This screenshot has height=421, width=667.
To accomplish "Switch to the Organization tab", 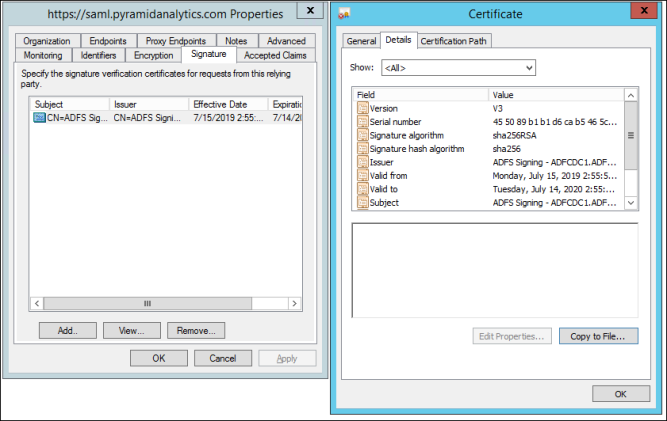I will [x=47, y=41].
